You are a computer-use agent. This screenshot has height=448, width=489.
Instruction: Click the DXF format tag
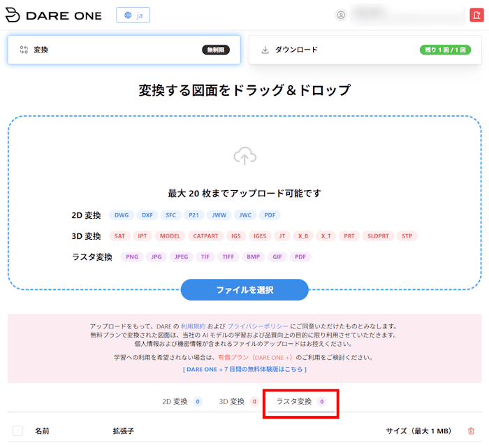point(147,215)
